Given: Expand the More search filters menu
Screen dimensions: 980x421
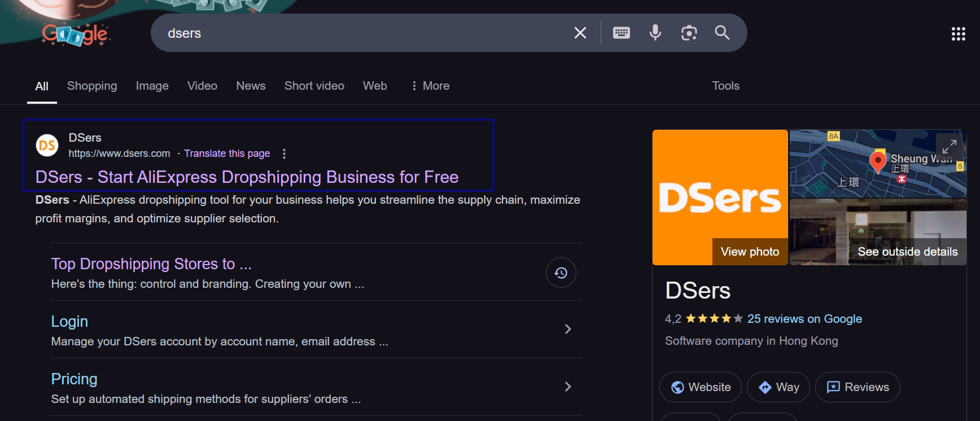Looking at the screenshot, I should (x=430, y=86).
